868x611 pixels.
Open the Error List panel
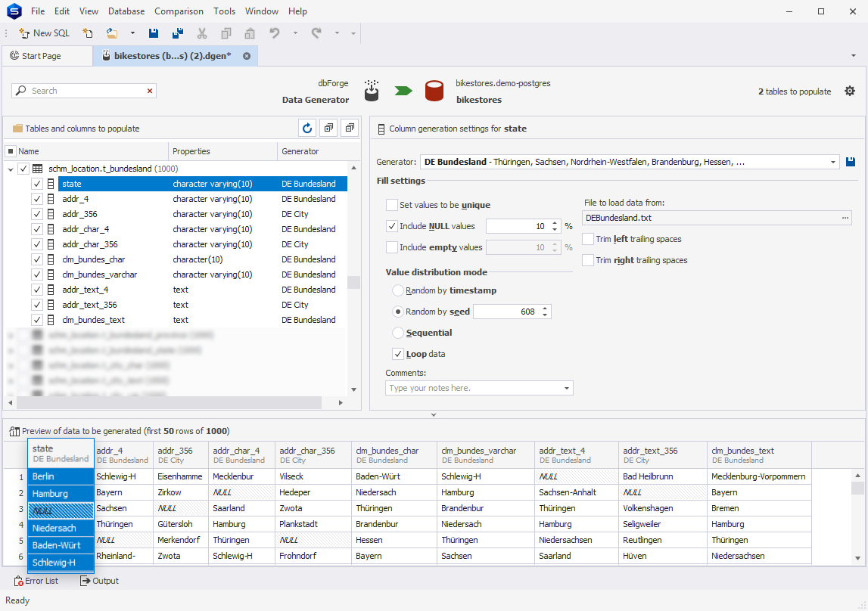tap(36, 582)
